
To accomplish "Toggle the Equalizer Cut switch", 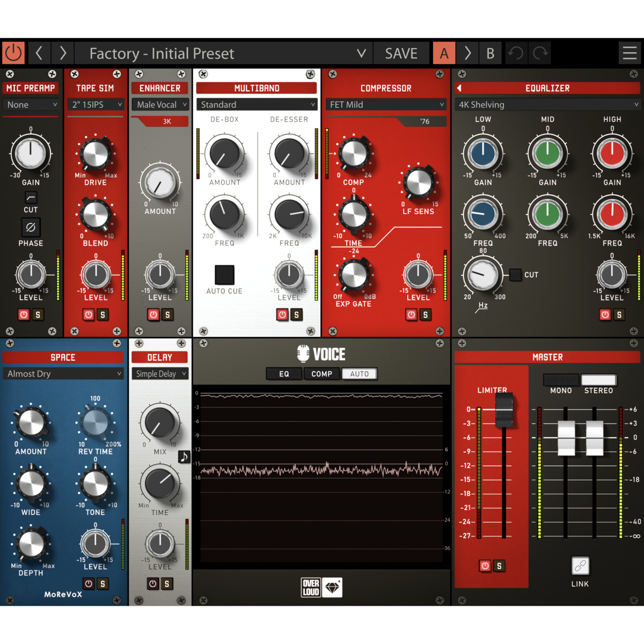I will [x=515, y=275].
